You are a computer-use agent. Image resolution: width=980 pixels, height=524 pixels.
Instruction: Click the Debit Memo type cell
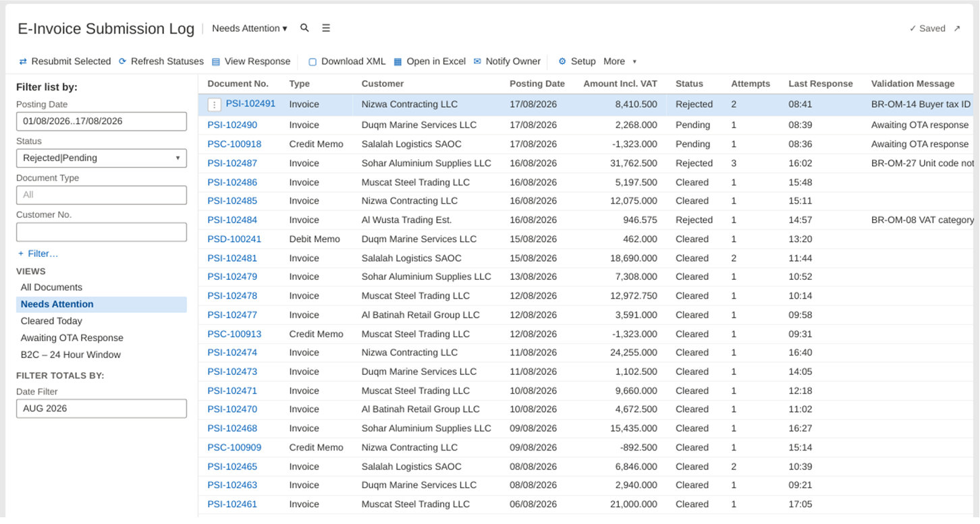(315, 239)
